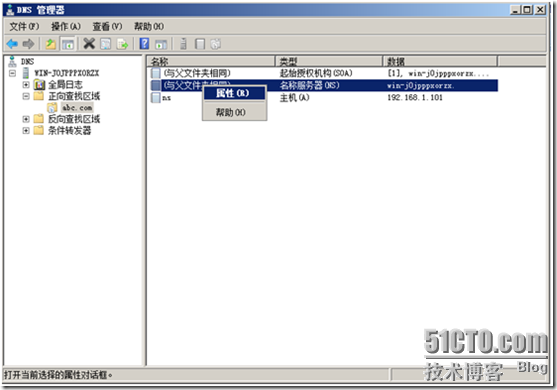Click the abc.com zone icon
Viewport: 557px width, 390px height.
click(52, 108)
